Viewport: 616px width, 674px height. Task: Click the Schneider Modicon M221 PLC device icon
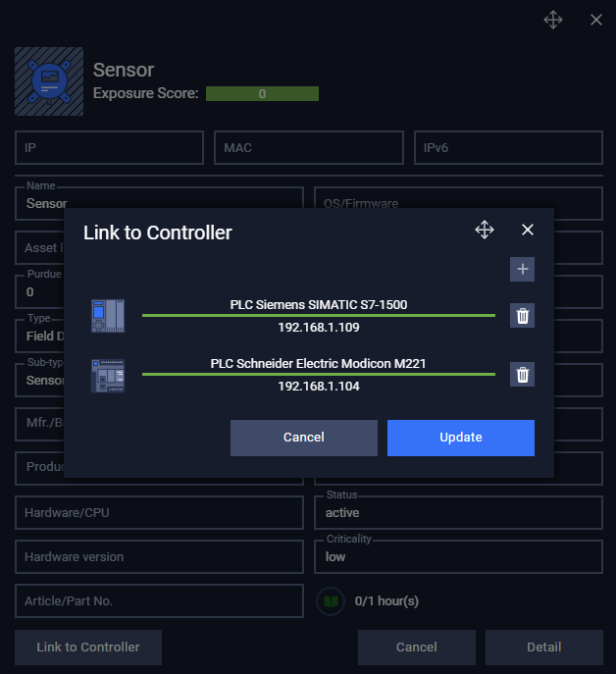pos(108,375)
